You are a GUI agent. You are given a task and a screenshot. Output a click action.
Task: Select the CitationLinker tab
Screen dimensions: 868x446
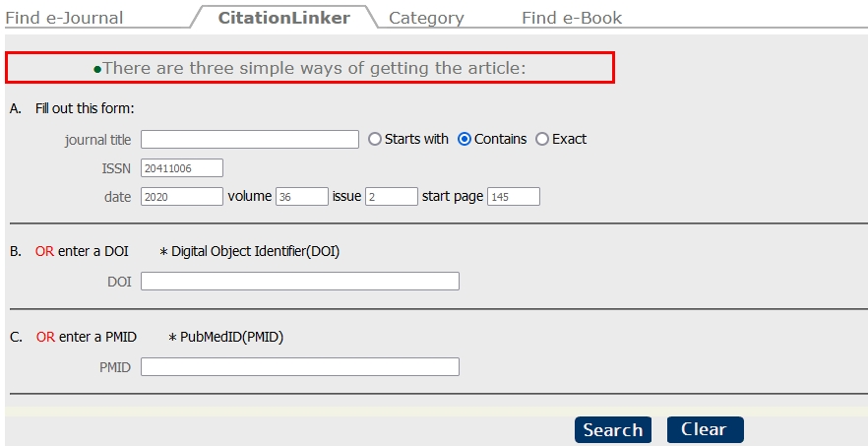[284, 18]
